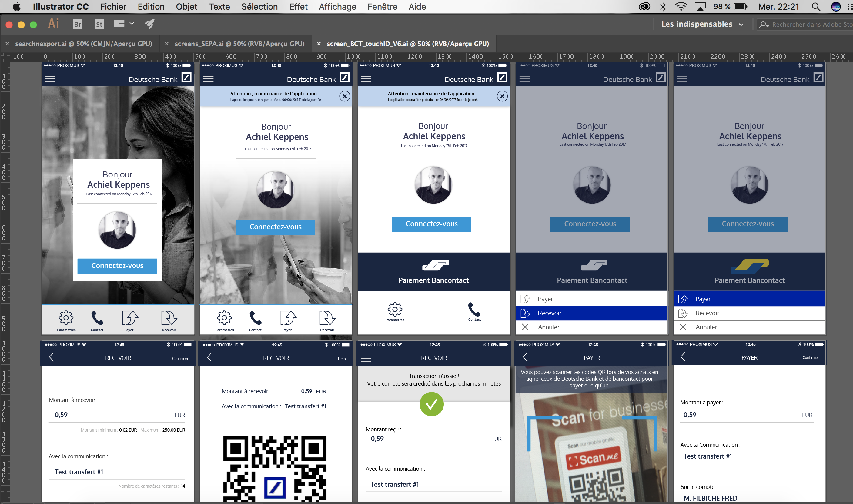
Task: Click green checkmark on transaction success screen
Action: coord(432,404)
